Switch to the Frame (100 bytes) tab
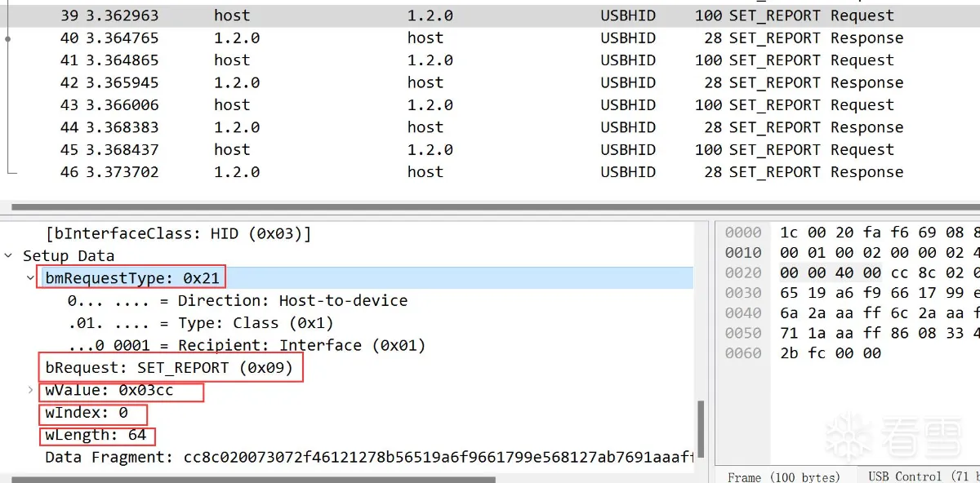The height and width of the screenshot is (483, 980). click(783, 476)
